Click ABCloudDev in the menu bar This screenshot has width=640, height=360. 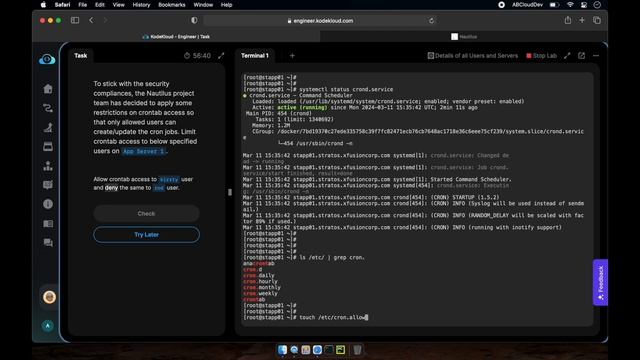click(x=527, y=4)
